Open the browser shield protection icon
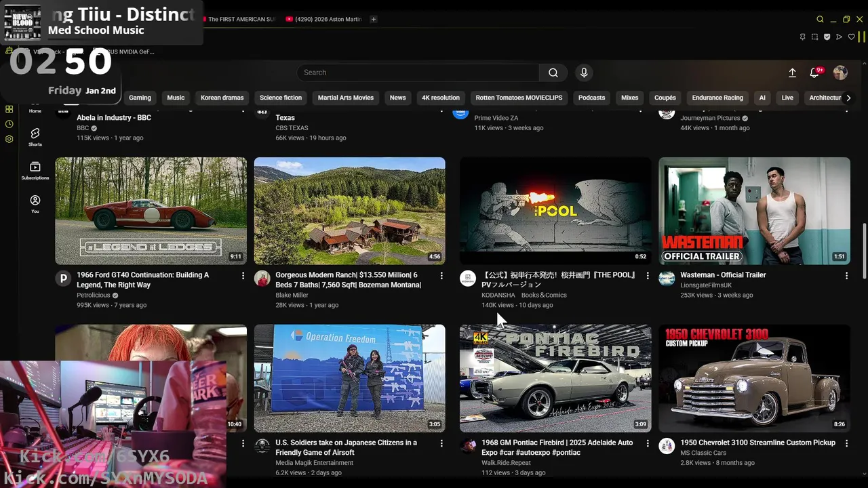Screen dimensions: 868x488 [827, 37]
